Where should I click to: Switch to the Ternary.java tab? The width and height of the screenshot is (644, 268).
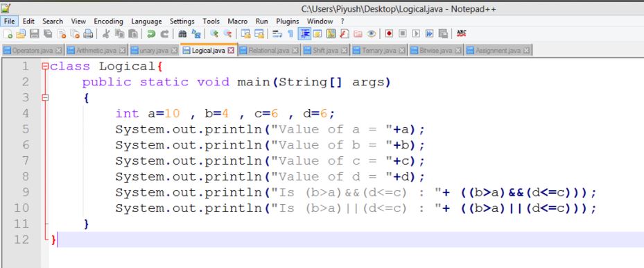[378, 51]
